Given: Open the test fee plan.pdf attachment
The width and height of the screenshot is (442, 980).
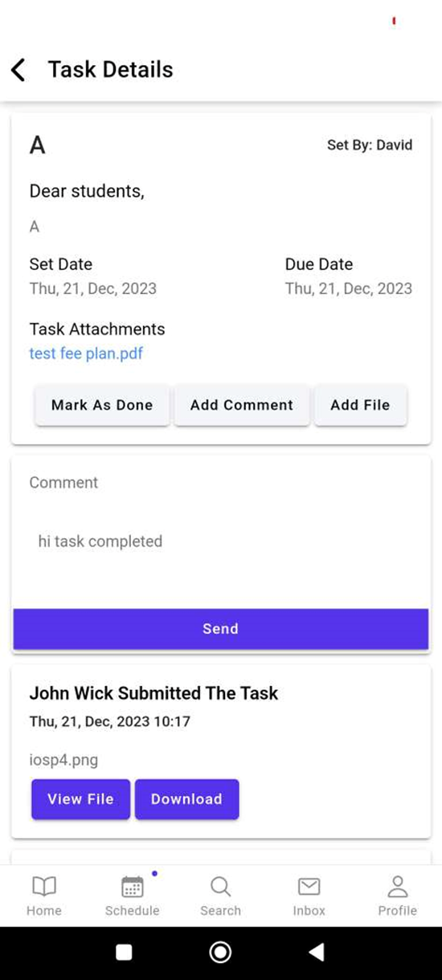Looking at the screenshot, I should [86, 353].
